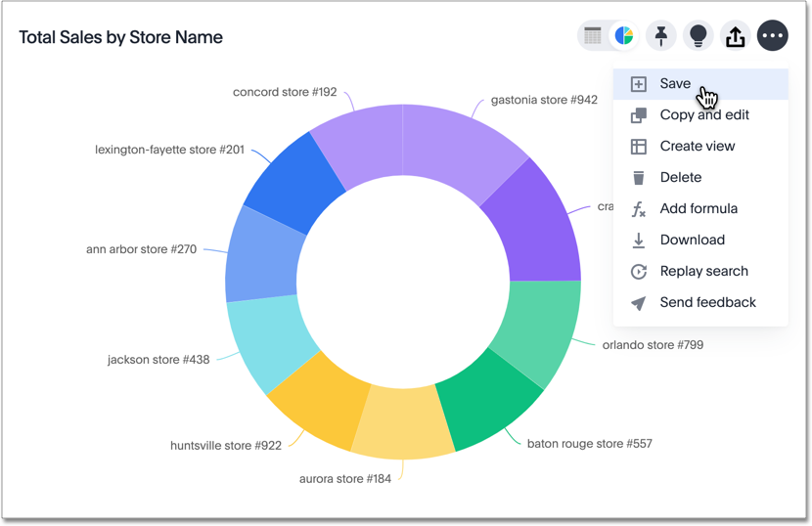
Task: Click the Replay search icon
Action: point(639,272)
